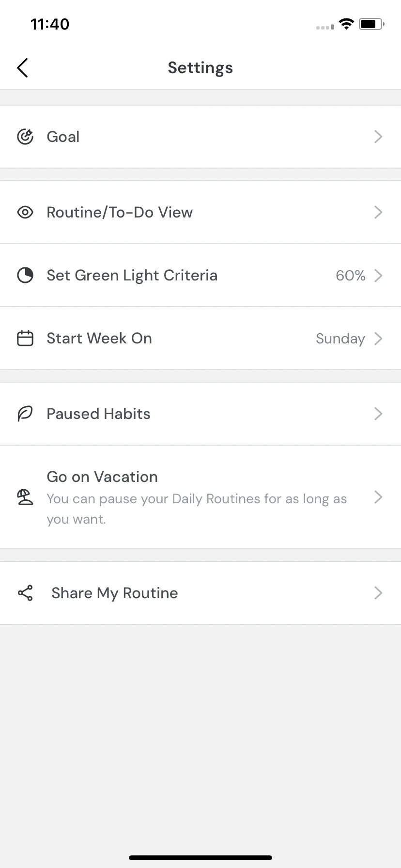Tap the Go on Vacation label

click(102, 477)
